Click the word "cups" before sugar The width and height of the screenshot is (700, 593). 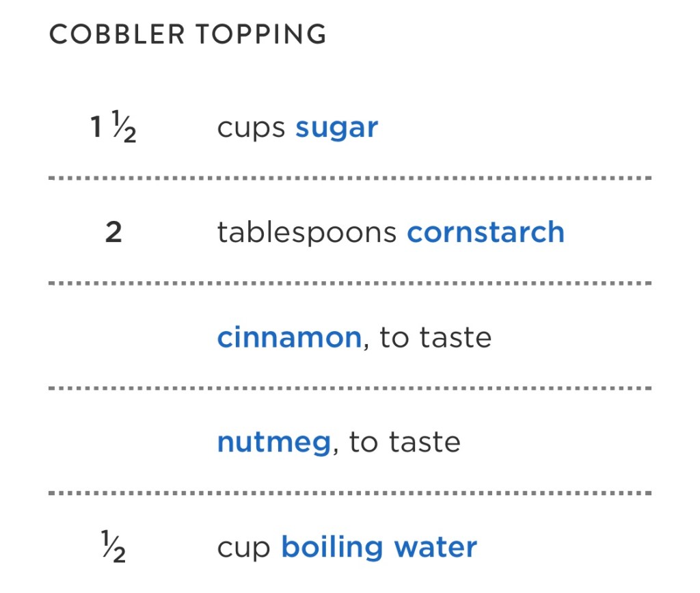click(251, 129)
